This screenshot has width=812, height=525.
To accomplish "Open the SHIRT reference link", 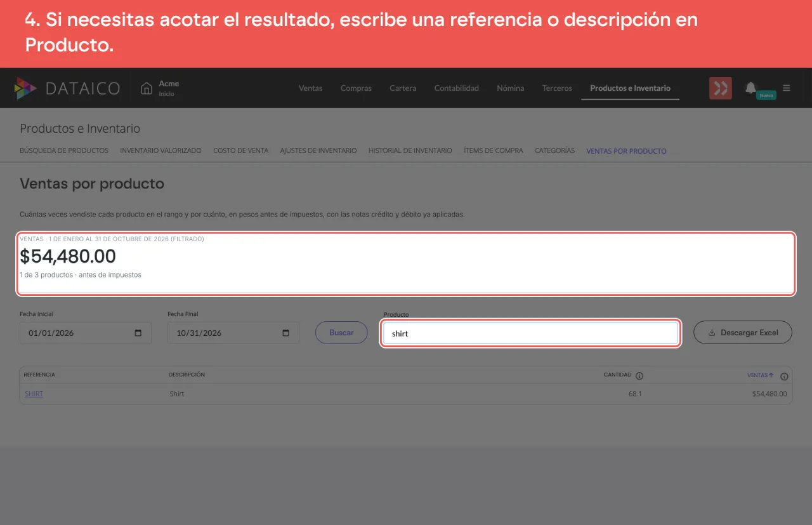I will coord(34,394).
